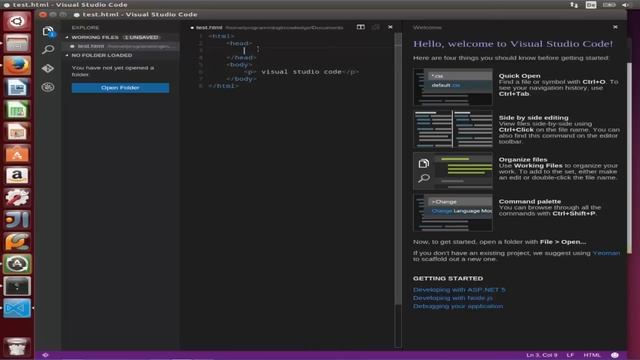Open the Explorer view in the activity bar
This screenshot has width=640, height=360.
point(48,31)
